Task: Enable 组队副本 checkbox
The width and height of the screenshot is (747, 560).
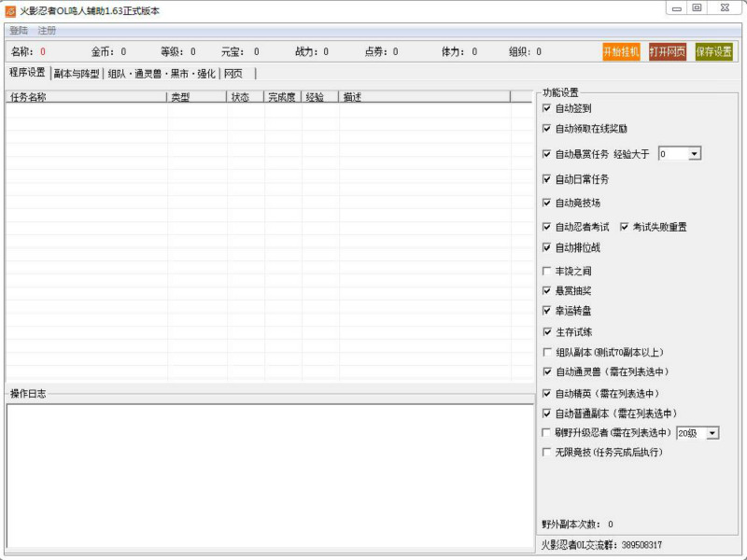Action: click(x=547, y=353)
